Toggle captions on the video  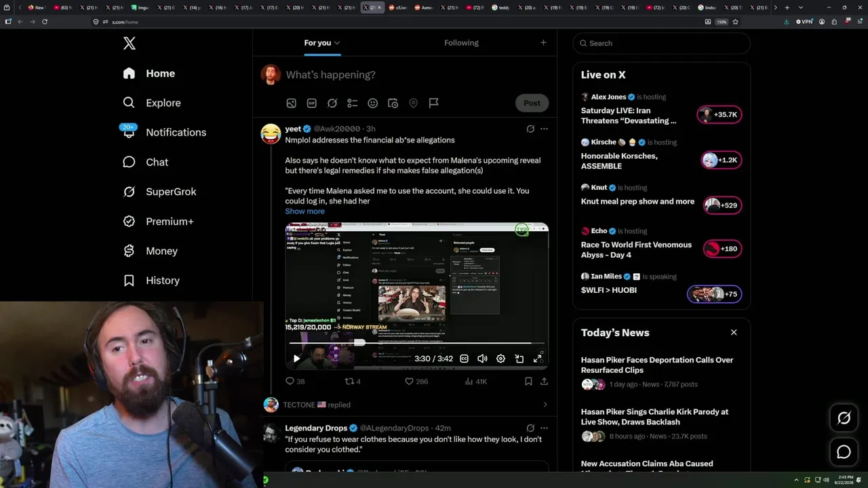464,359
